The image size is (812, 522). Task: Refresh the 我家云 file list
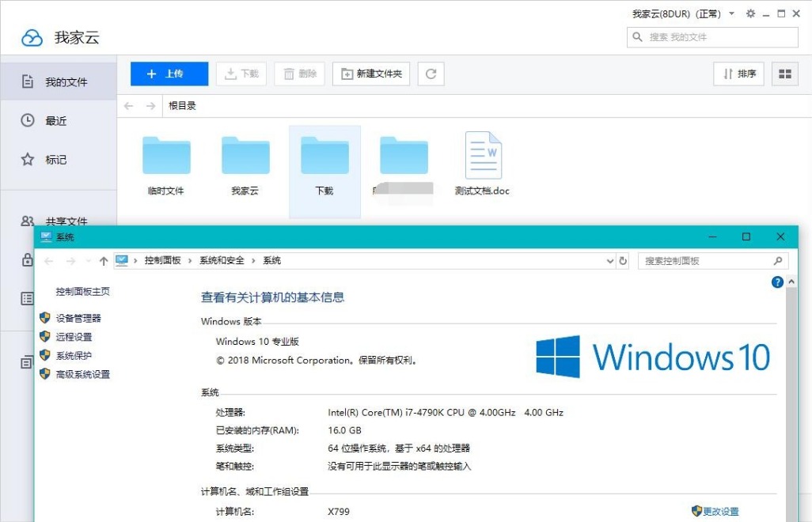431,74
